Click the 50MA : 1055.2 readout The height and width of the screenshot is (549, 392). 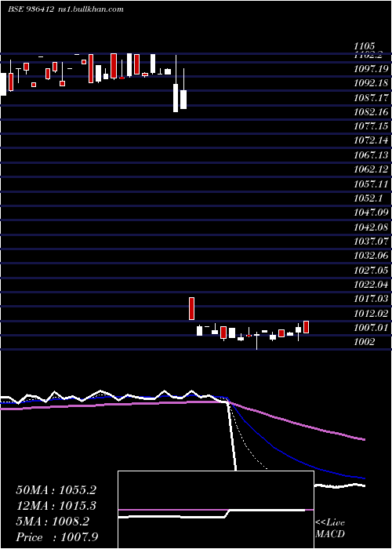[x=56, y=490]
